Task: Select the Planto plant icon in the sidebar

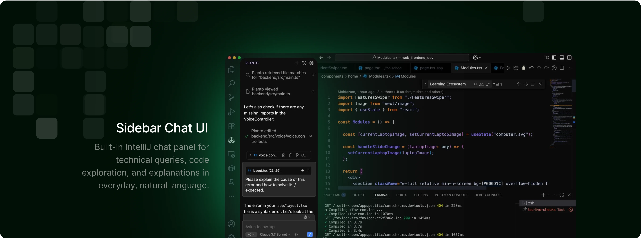Action: point(231,140)
